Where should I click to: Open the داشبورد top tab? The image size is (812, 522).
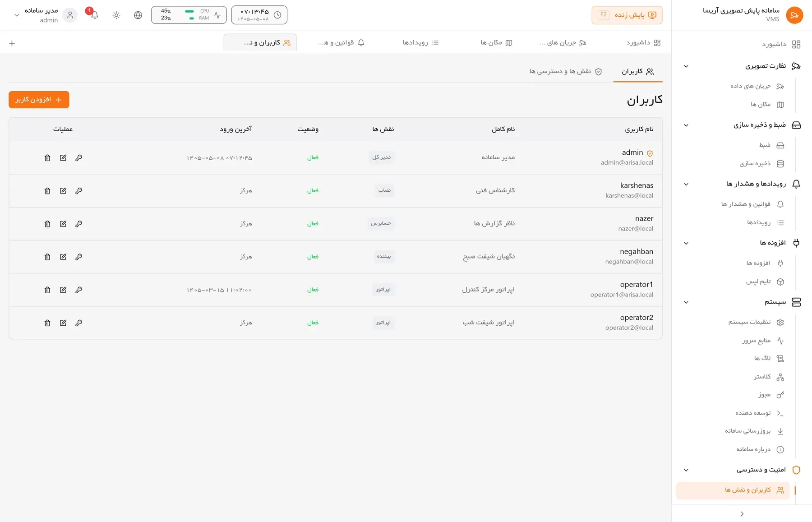point(643,43)
